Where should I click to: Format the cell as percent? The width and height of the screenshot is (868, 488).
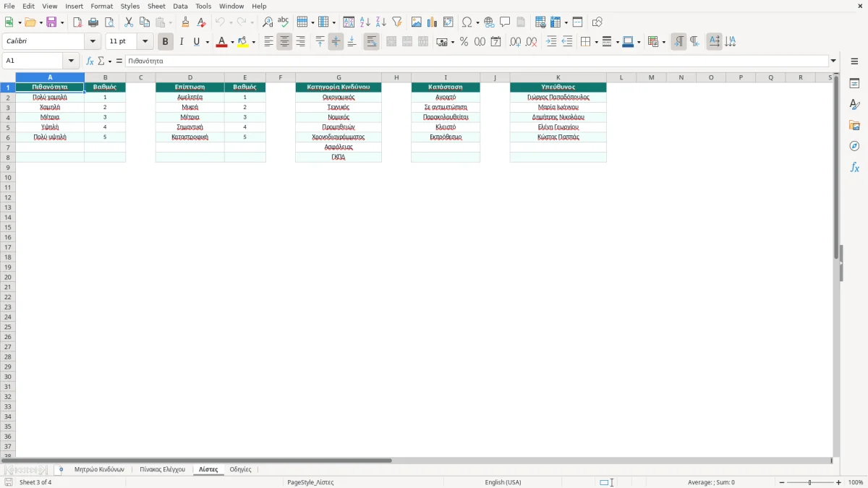464,42
